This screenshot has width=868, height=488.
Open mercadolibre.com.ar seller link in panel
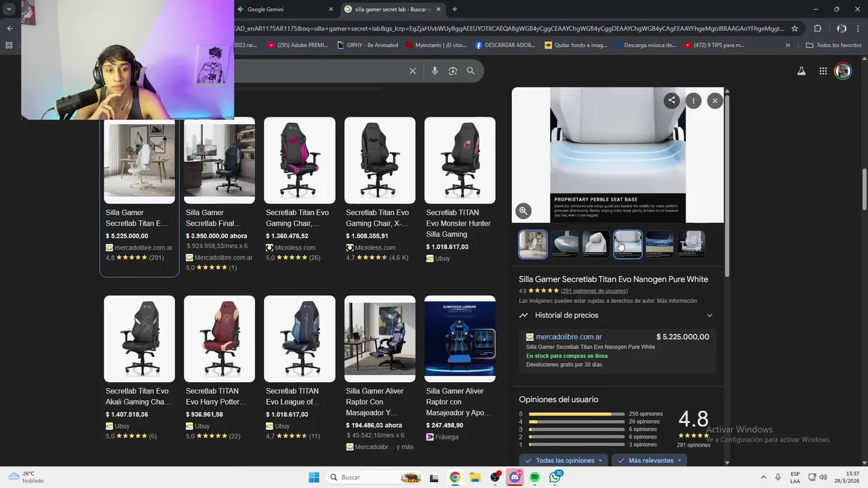(x=568, y=337)
